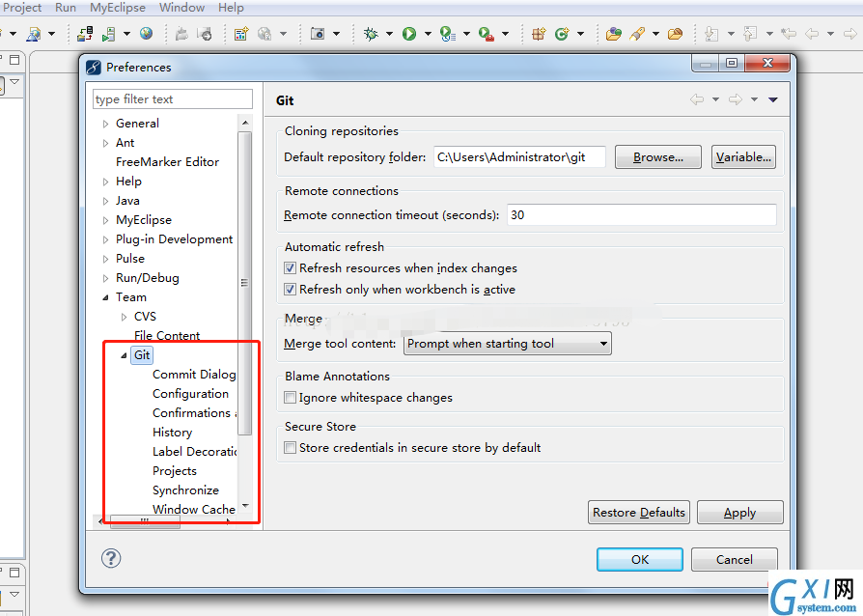This screenshot has width=863, height=616.
Task: Click the search magnifier file icon at toolbar left
Action: pyautogui.click(x=34, y=34)
